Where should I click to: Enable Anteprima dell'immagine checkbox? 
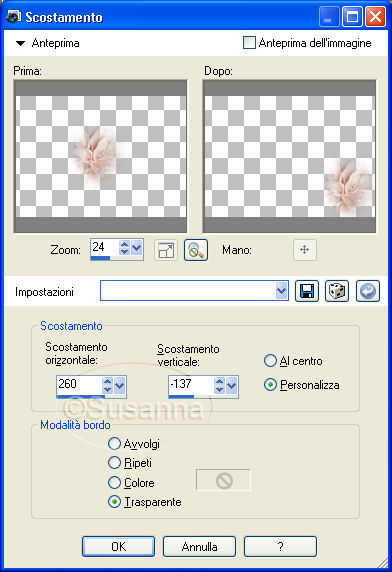pos(249,43)
